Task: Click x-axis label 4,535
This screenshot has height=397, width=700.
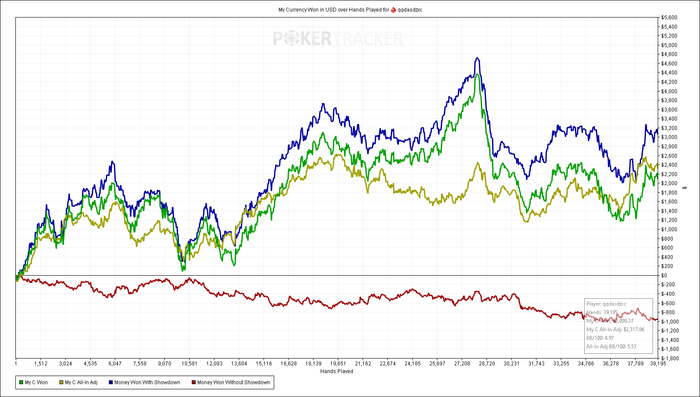Action: click(90, 364)
